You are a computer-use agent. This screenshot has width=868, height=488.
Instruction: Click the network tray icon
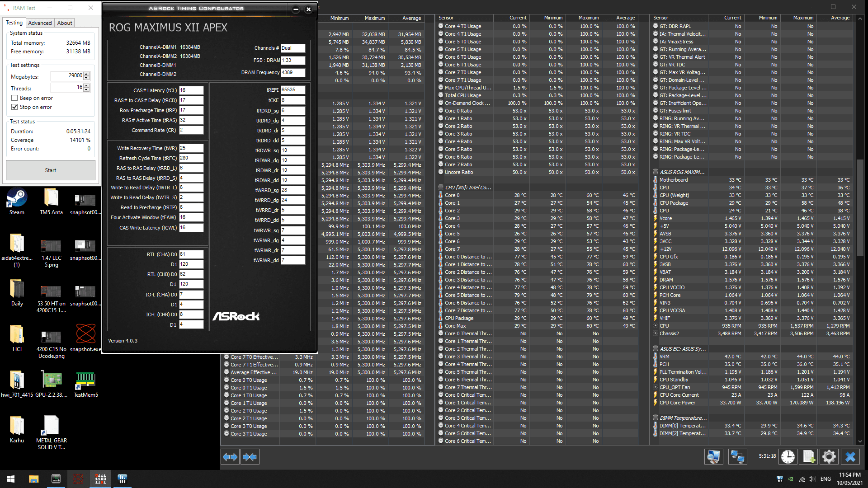802,479
